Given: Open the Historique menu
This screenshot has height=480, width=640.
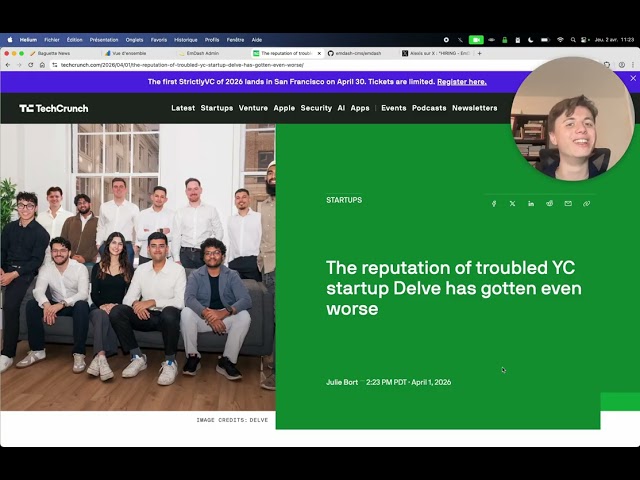Looking at the screenshot, I should tap(186, 40).
